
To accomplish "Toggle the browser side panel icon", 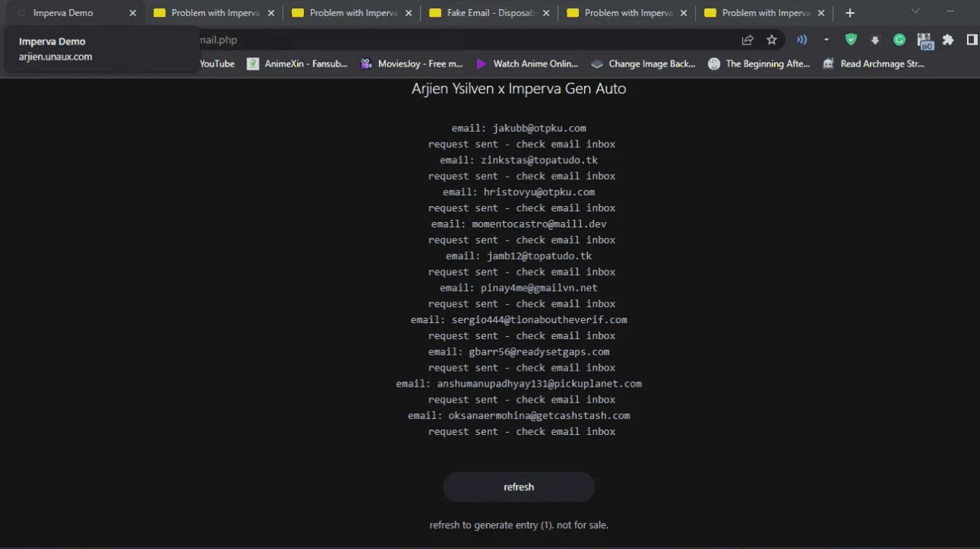I will point(972,40).
